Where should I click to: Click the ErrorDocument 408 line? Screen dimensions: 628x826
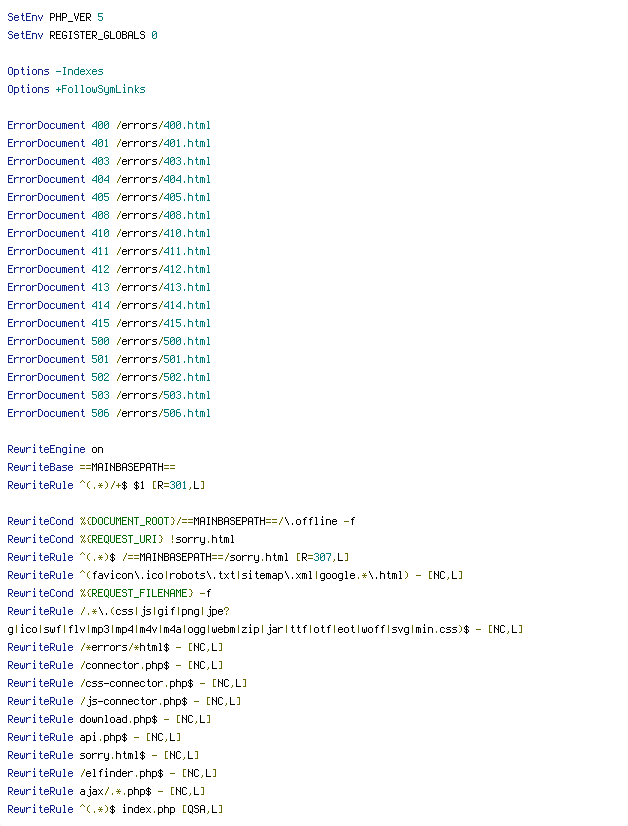[109, 215]
